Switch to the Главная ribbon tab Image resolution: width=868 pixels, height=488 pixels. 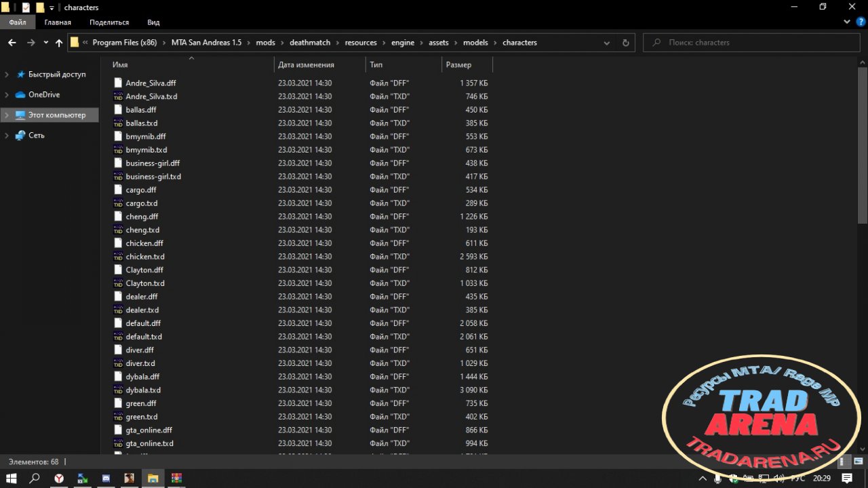pos(58,22)
